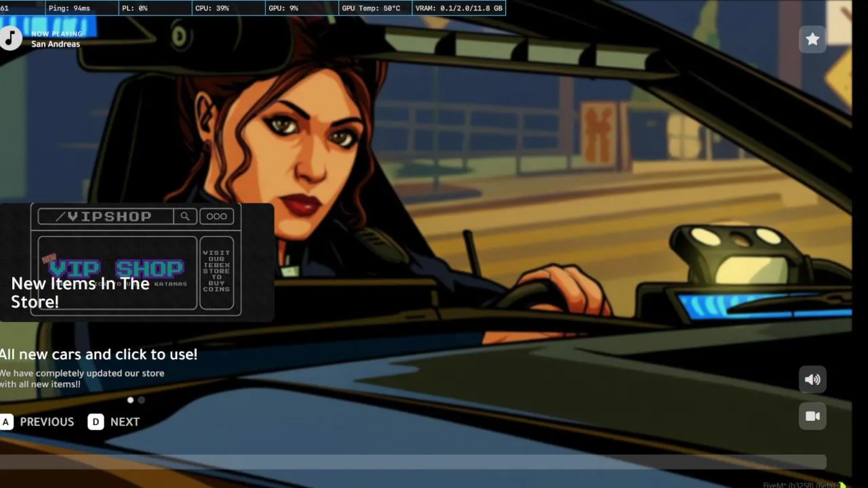Click the San Andreas now playing title
868x488 pixels.
56,44
